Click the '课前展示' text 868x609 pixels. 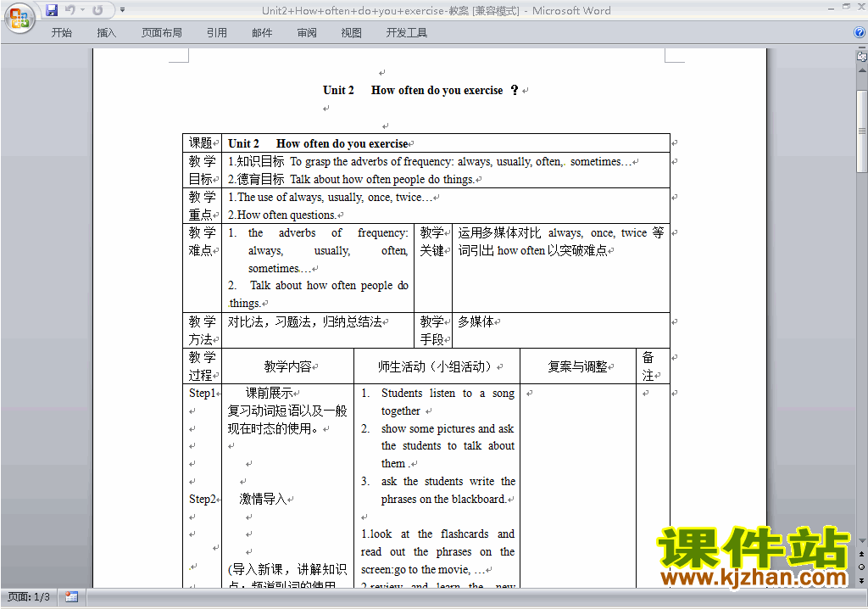(269, 393)
